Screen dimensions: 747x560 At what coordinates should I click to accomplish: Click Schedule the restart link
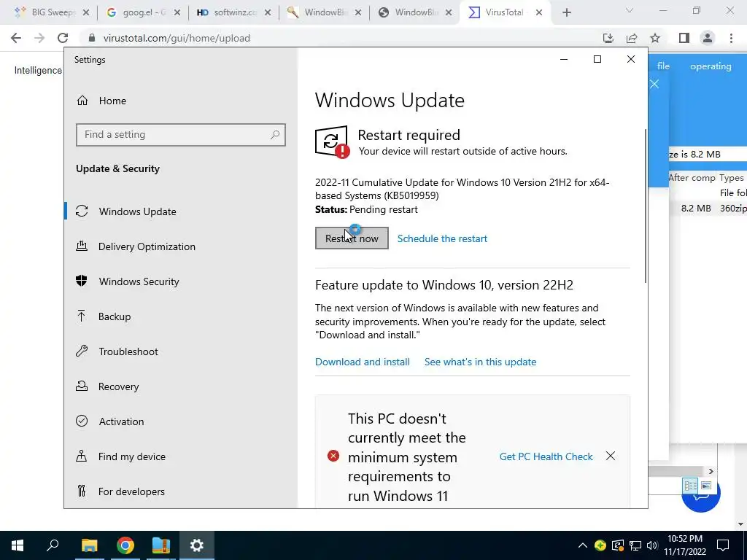click(x=442, y=238)
